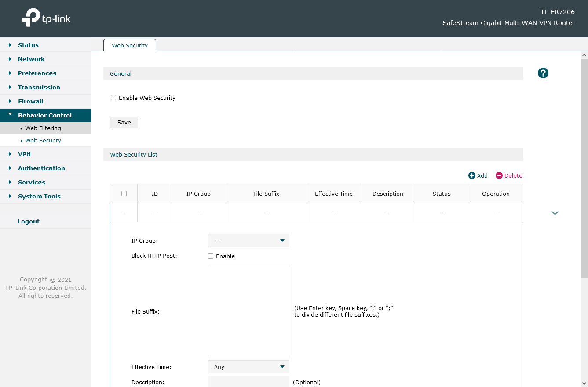The height and width of the screenshot is (387, 588).
Task: Click the Save button
Action: [x=124, y=123]
